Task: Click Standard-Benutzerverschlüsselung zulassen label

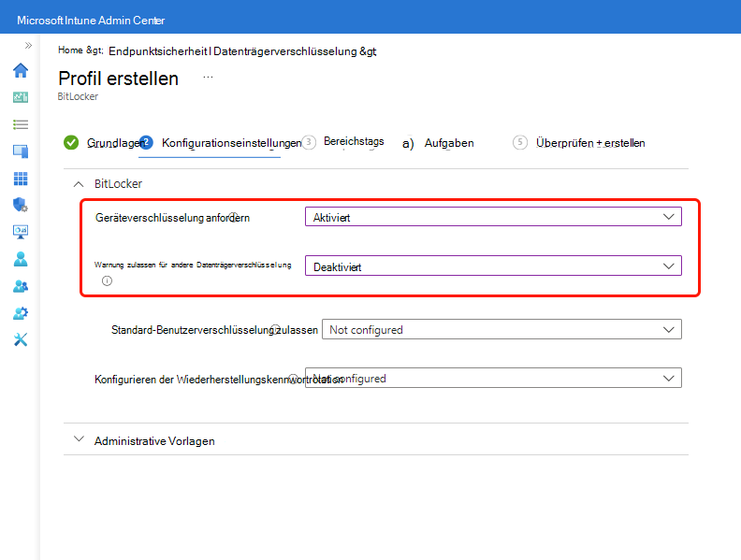Action: point(214,330)
